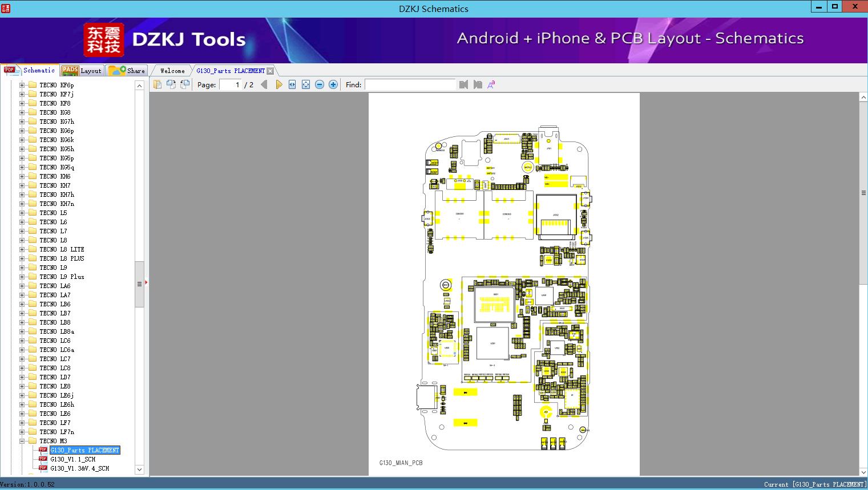The height and width of the screenshot is (490, 868).
Task: Close the G130_Parts PLACEMENT tab
Action: click(270, 70)
